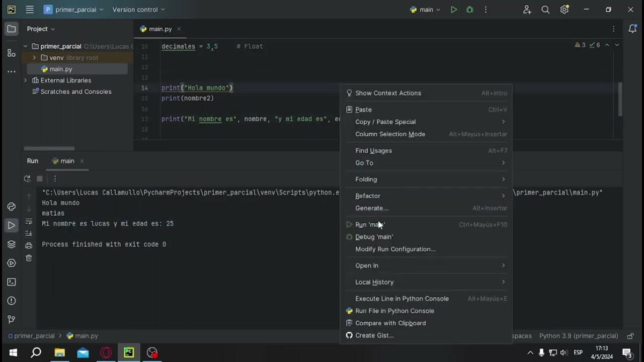The width and height of the screenshot is (644, 362).
Task: Open the main run configuration dropdown
Action: click(x=425, y=10)
